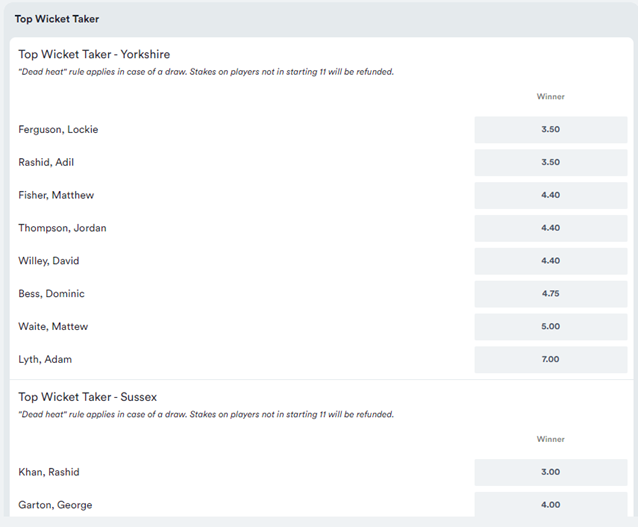Choose Lyth, Adam 7.00 odds

[551, 359]
